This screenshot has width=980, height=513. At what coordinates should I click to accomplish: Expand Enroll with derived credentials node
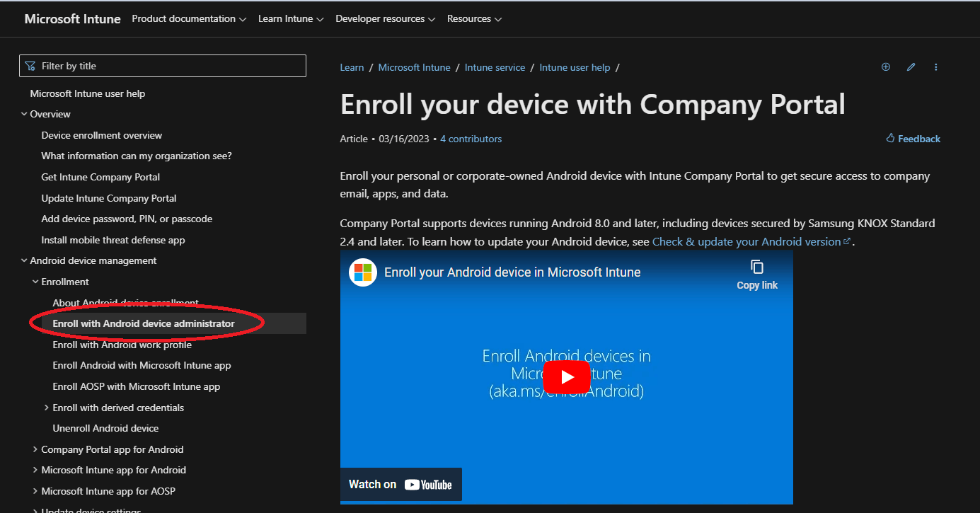[x=47, y=408]
